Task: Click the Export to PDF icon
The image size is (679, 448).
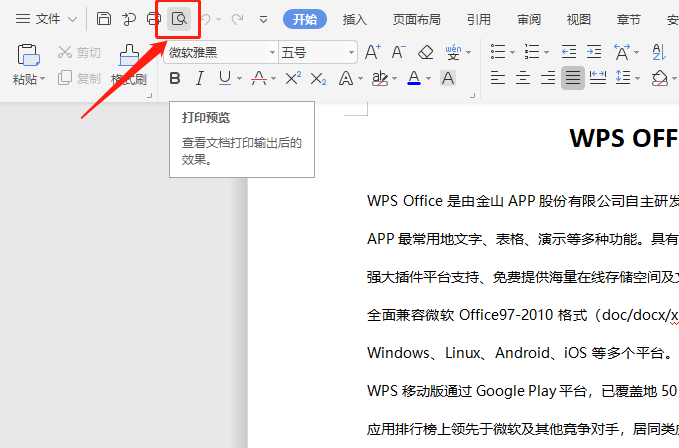Action: (x=129, y=19)
